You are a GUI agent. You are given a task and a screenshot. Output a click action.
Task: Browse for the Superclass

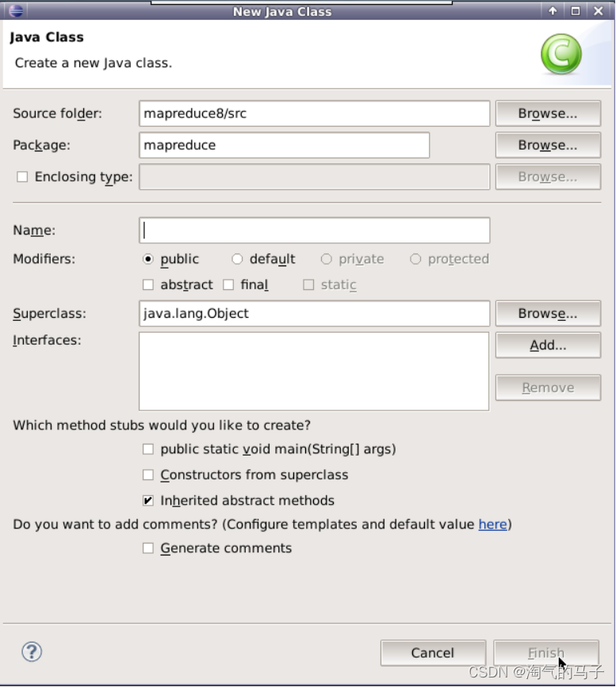(x=548, y=313)
